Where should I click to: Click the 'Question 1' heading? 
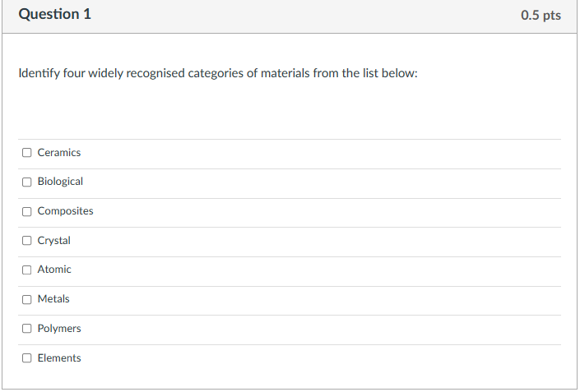click(54, 15)
